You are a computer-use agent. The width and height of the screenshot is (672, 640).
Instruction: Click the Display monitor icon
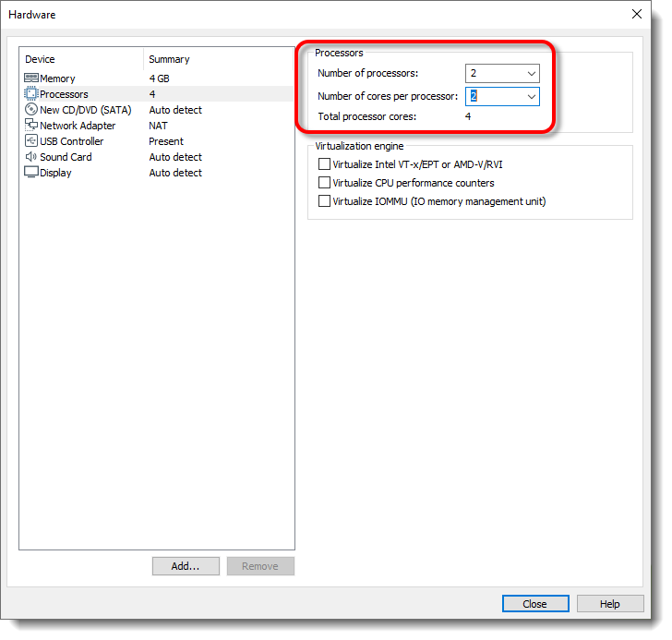click(x=30, y=172)
